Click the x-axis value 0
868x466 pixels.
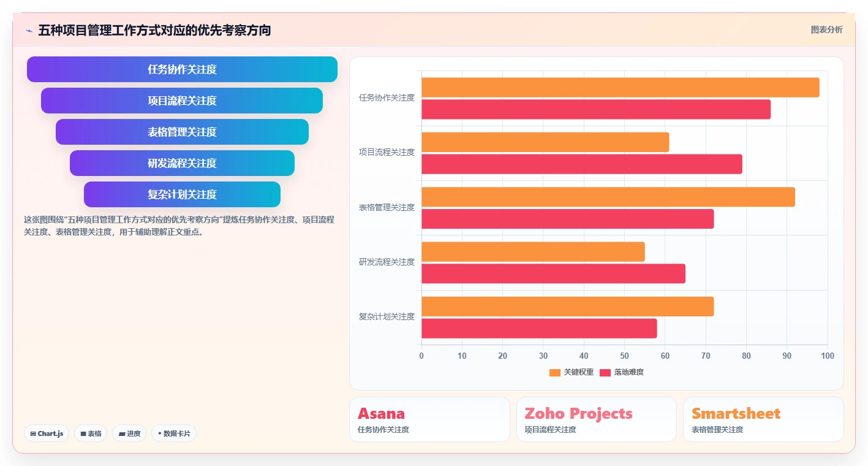pyautogui.click(x=421, y=356)
